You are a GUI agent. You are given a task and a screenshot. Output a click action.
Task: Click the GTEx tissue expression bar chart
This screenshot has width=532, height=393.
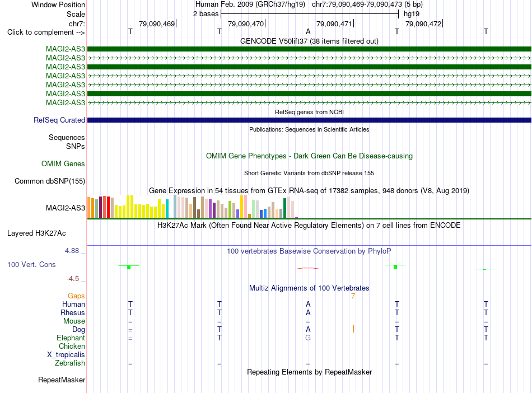click(x=193, y=207)
